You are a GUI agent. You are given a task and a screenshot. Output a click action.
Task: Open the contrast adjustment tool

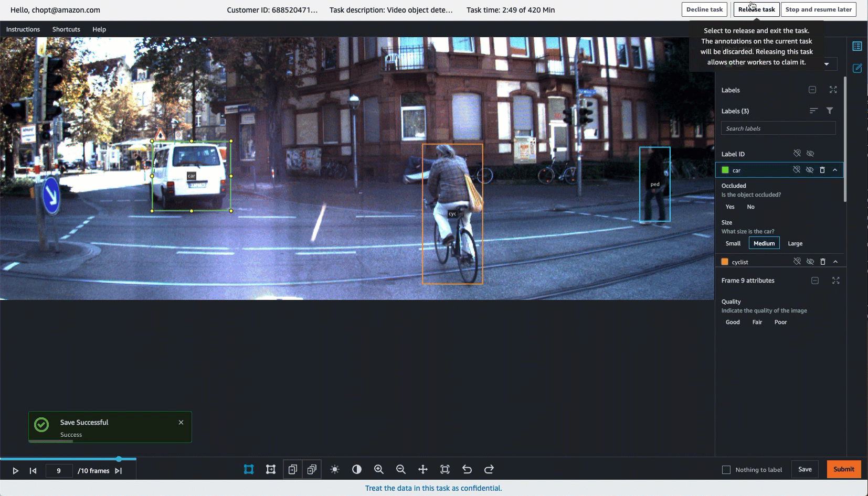tap(358, 469)
